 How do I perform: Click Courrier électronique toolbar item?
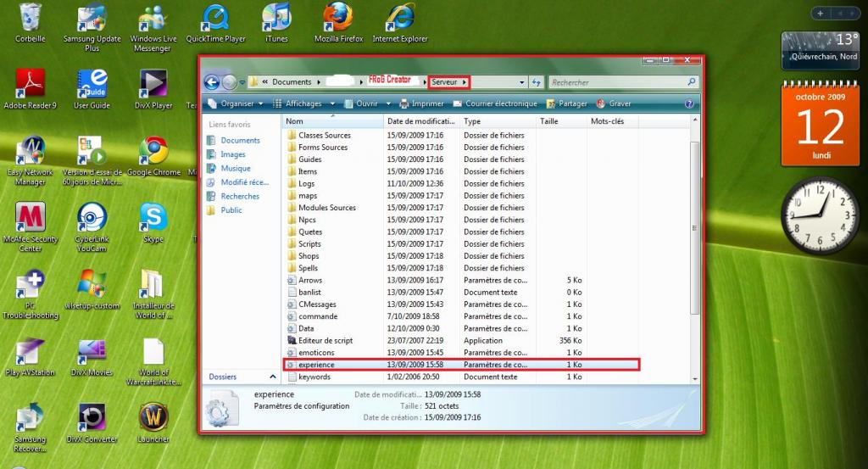(495, 103)
